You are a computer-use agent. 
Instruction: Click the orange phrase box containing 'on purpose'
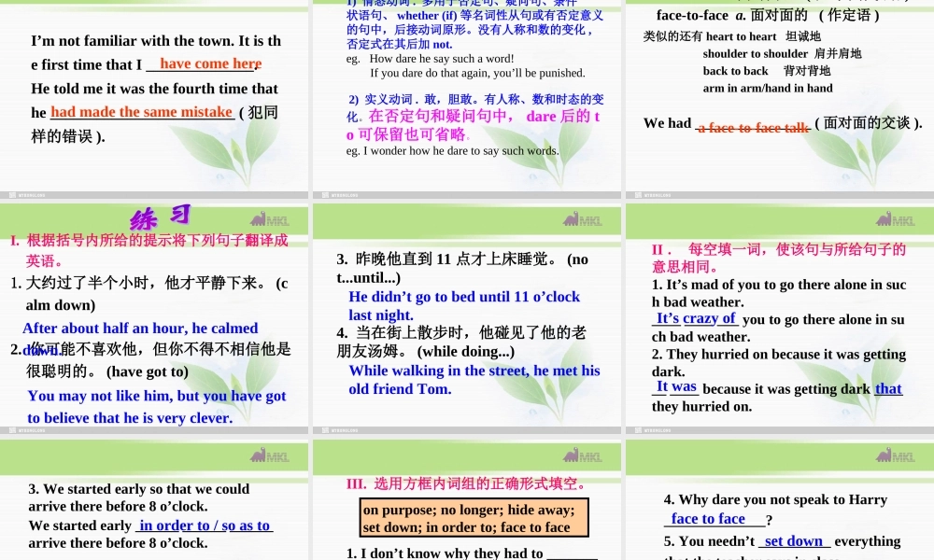(474, 518)
